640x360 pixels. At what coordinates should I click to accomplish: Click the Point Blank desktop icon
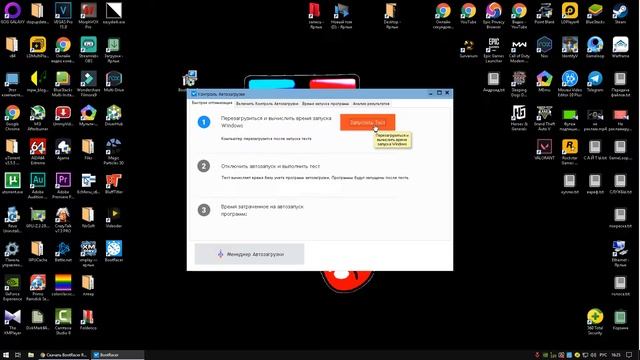tap(544, 13)
